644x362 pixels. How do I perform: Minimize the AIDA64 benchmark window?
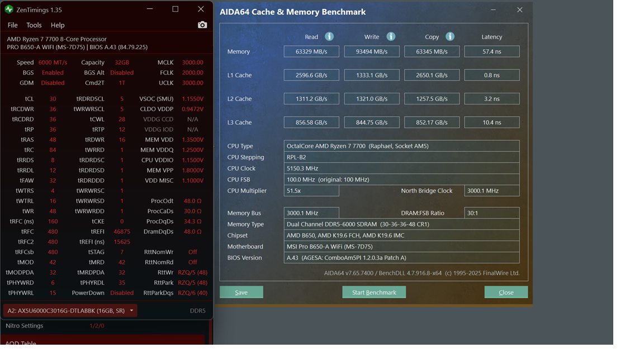493,10
